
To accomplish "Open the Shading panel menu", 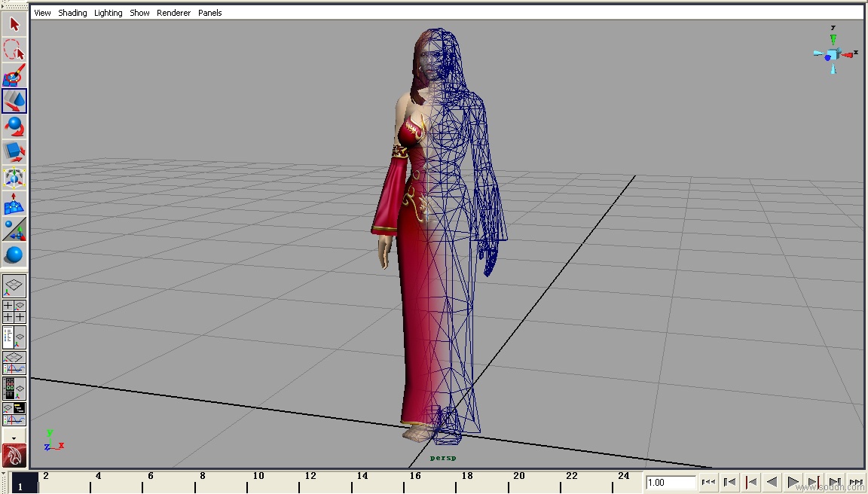I will (x=72, y=13).
